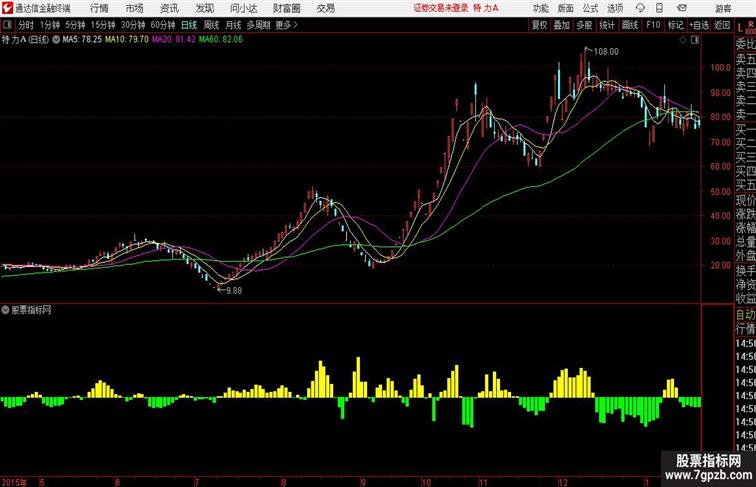The image size is (756, 487).
Task: Open the mail envelope icon
Action: tap(682, 8)
